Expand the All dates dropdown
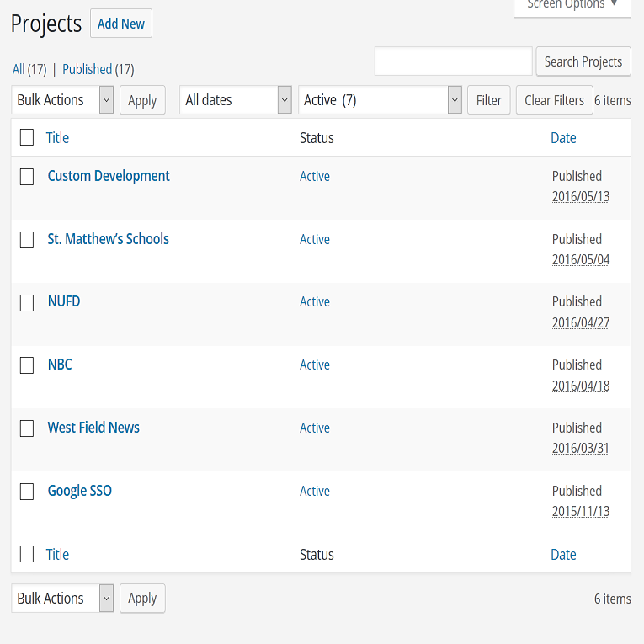This screenshot has width=644, height=644. click(236, 100)
